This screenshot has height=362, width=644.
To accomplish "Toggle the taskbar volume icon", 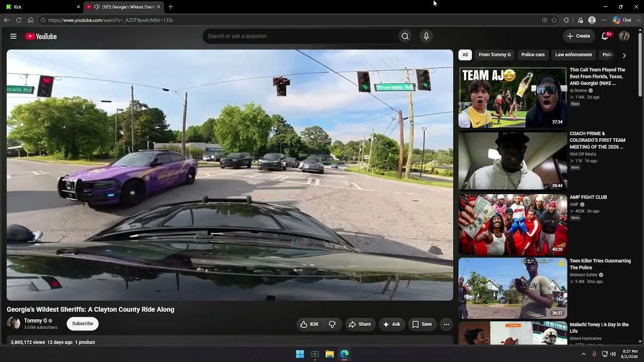I will [x=613, y=354].
